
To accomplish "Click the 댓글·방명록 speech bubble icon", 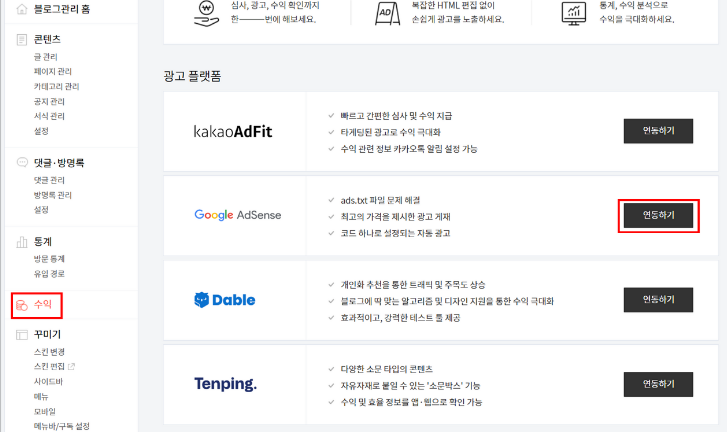I will tap(22, 162).
